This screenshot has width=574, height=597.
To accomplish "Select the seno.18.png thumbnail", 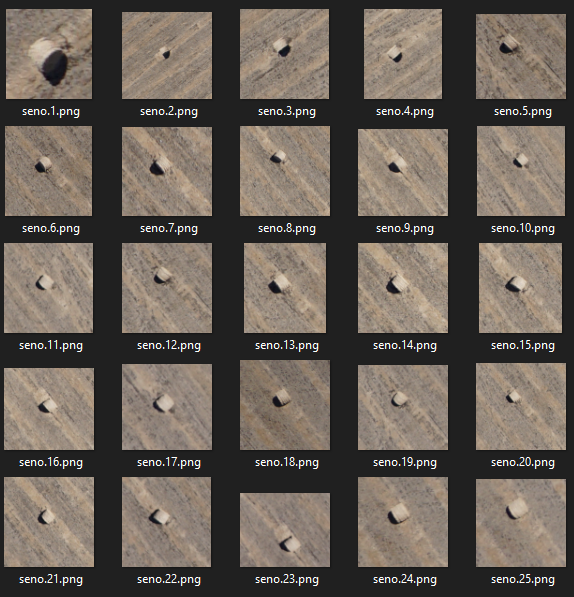I will [285, 405].
